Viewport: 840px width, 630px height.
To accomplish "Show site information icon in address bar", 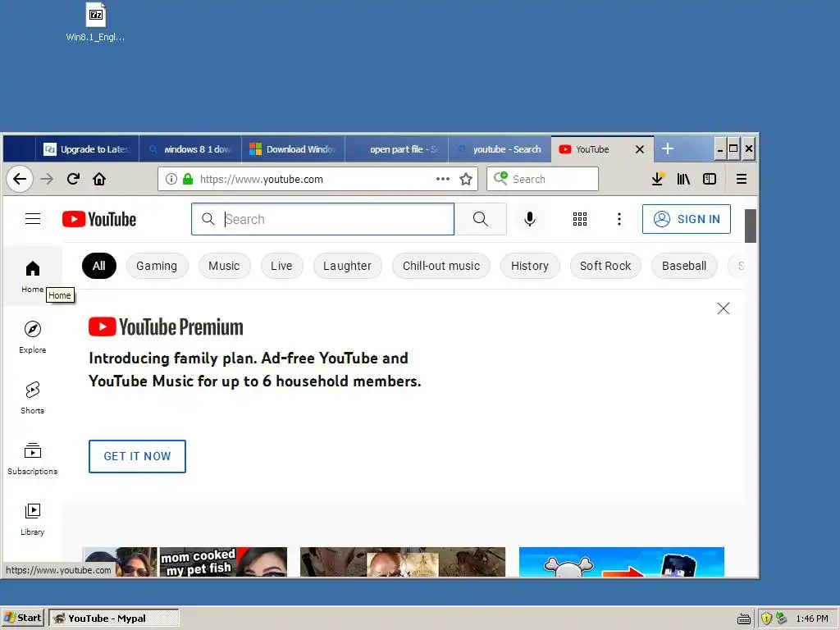I will (171, 179).
